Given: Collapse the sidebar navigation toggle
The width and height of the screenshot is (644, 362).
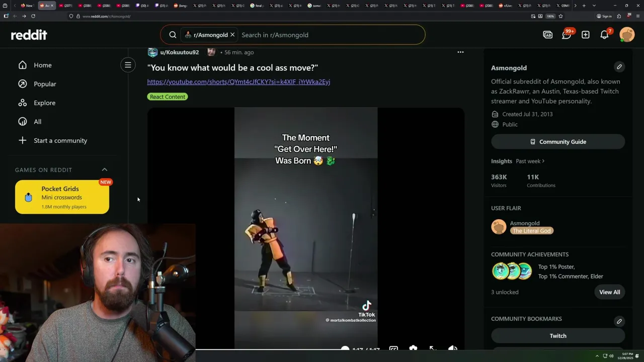Looking at the screenshot, I should (x=128, y=65).
